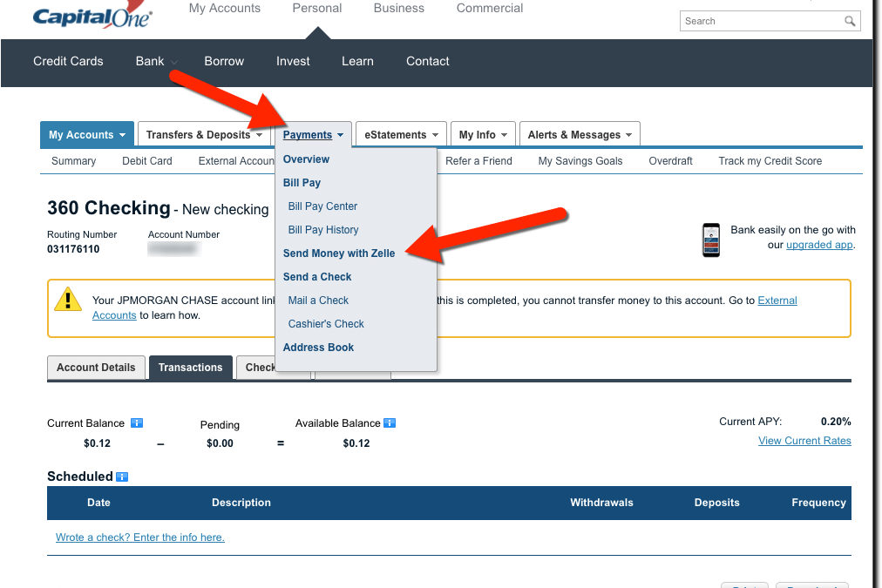The width and height of the screenshot is (882, 588).
Task: Switch to the Account Details tab
Action: click(x=96, y=368)
